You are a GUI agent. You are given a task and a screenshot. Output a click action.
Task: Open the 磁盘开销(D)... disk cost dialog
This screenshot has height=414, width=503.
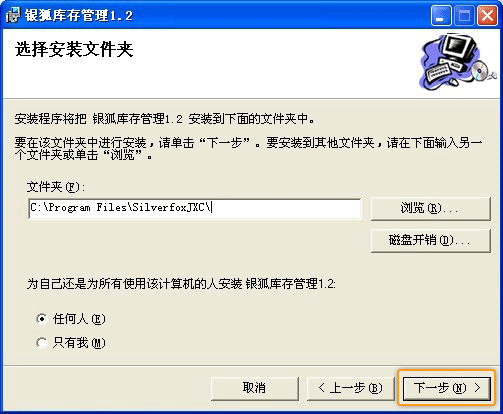pyautogui.click(x=431, y=240)
